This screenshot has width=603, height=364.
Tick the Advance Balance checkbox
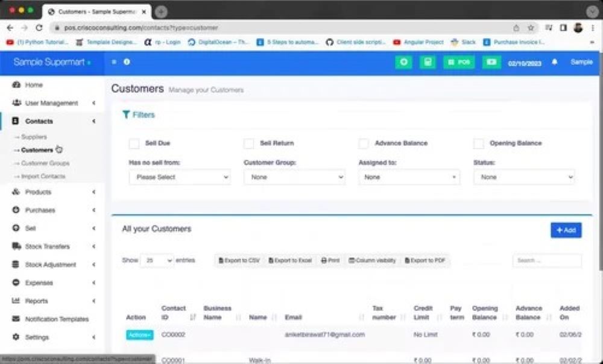(x=363, y=143)
